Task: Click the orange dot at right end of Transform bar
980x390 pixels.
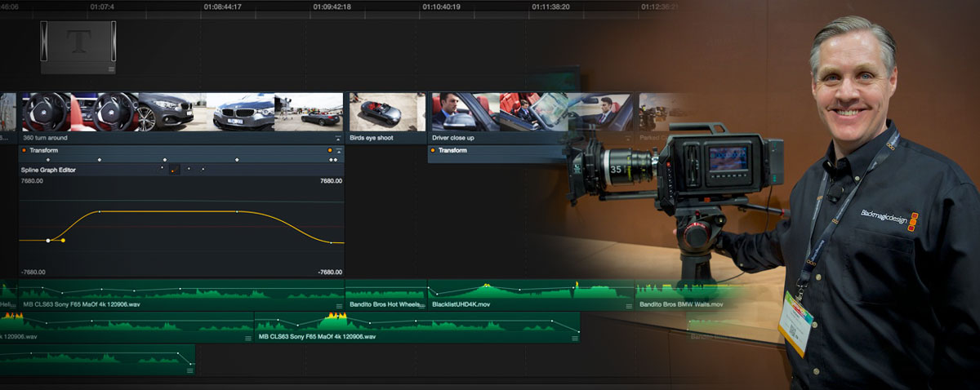Action: [x=330, y=151]
